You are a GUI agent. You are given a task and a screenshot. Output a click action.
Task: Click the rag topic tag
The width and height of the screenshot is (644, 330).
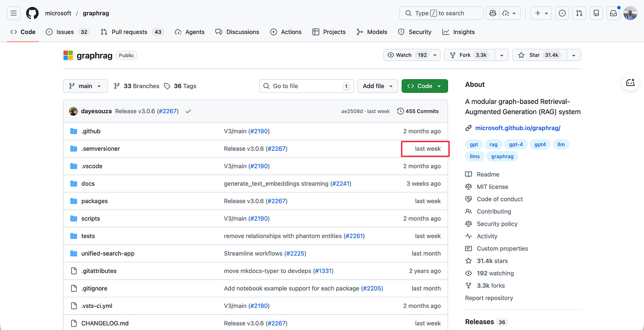coord(493,144)
